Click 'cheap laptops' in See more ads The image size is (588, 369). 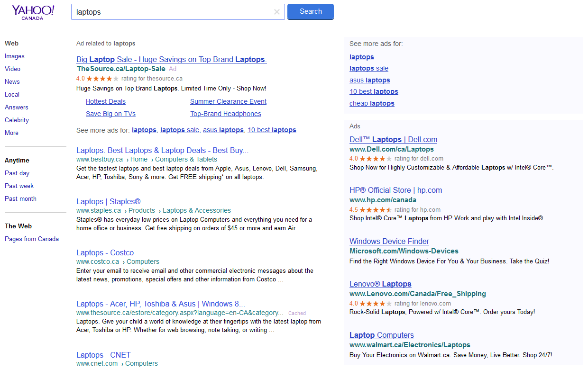click(x=372, y=104)
